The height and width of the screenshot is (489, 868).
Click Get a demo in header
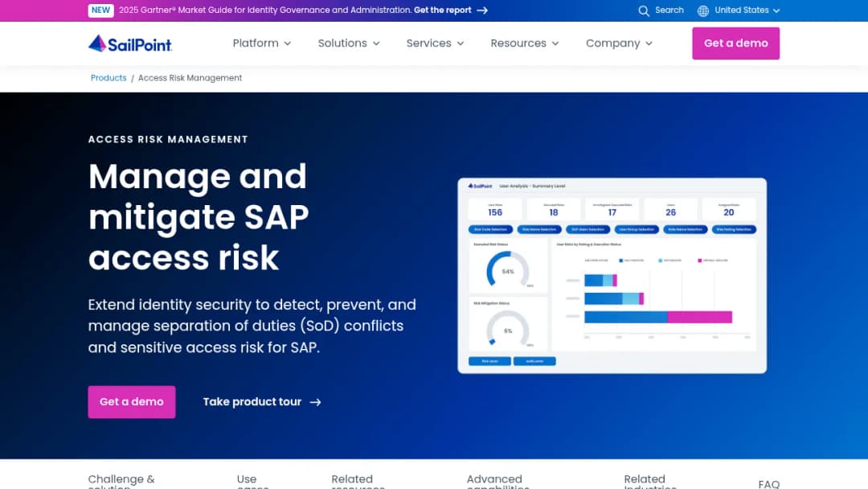tap(735, 43)
